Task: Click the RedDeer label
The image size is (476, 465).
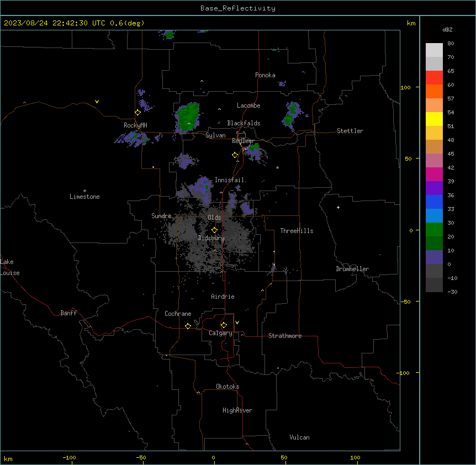Action: coord(243,141)
